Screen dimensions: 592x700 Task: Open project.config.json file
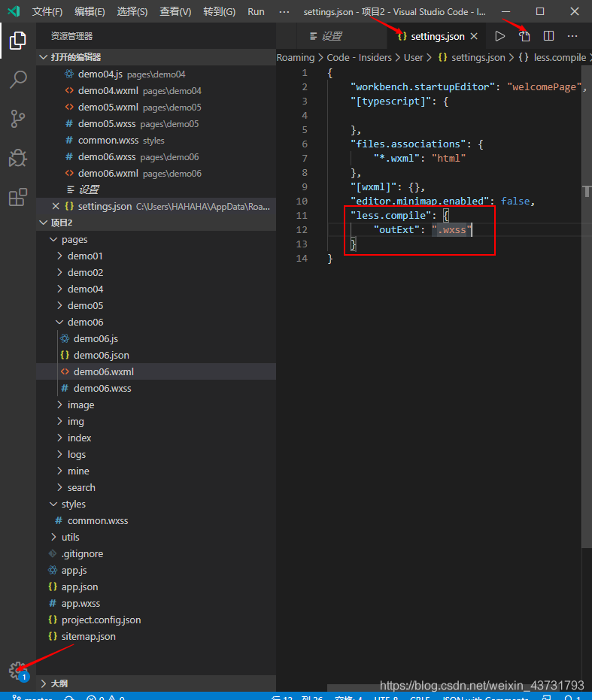[x=156, y=620]
